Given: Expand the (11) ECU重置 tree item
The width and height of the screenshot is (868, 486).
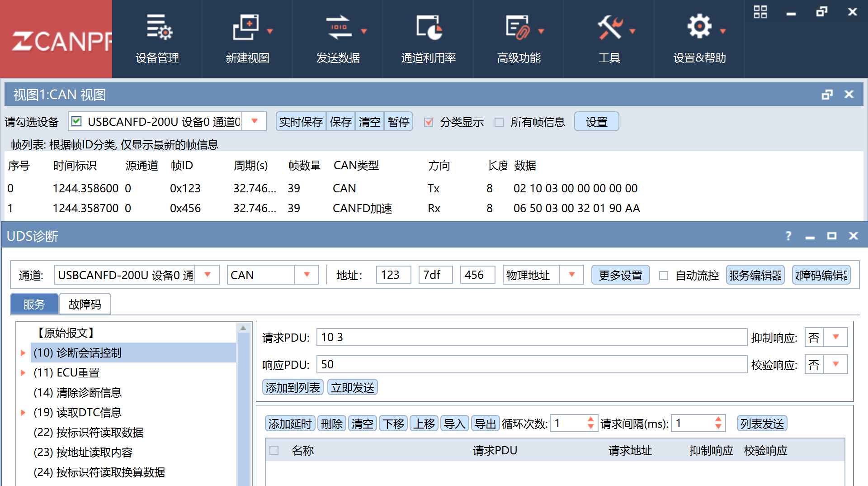Looking at the screenshot, I should click(x=23, y=373).
